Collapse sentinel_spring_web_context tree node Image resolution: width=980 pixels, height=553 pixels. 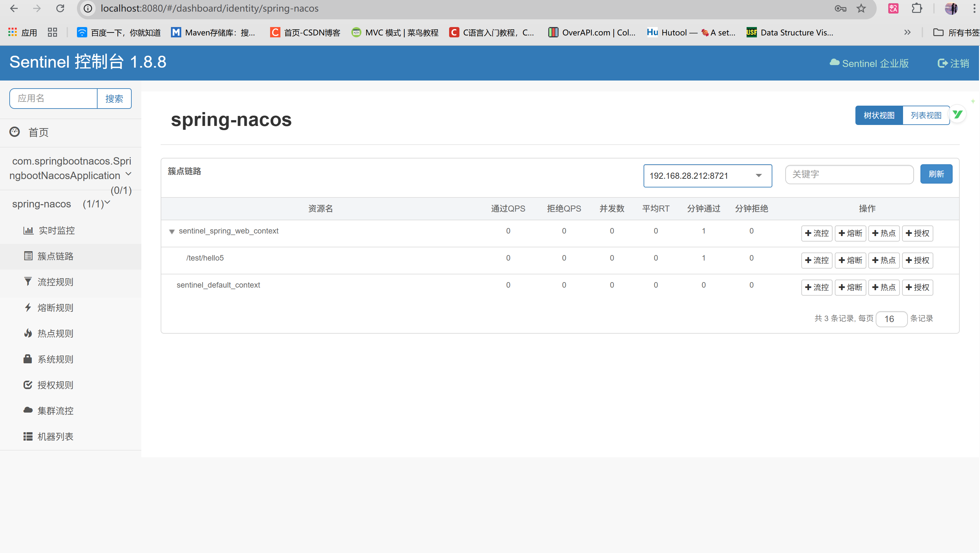pyautogui.click(x=172, y=231)
